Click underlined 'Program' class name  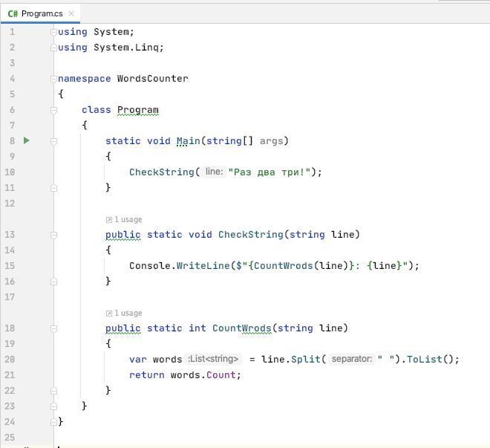pyautogui.click(x=138, y=110)
